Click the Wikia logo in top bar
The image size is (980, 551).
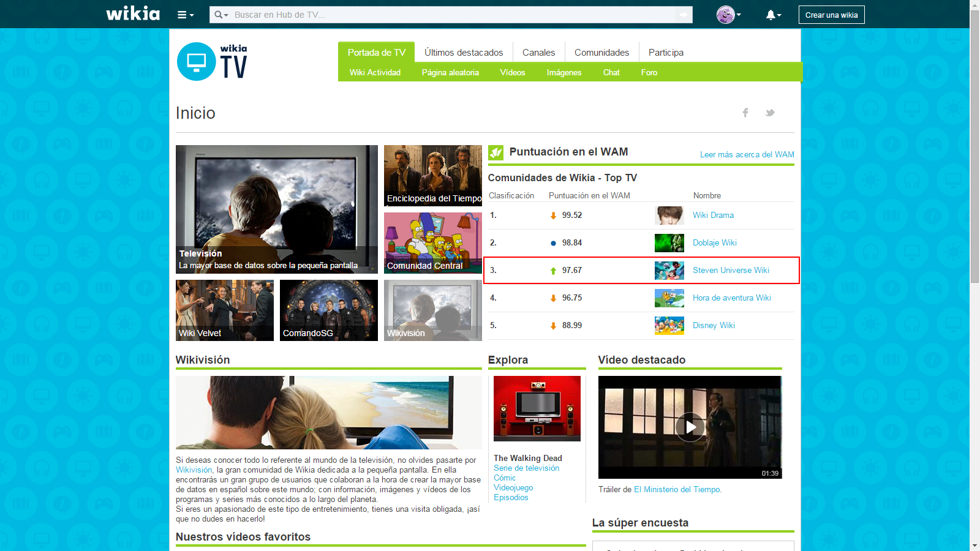(133, 14)
